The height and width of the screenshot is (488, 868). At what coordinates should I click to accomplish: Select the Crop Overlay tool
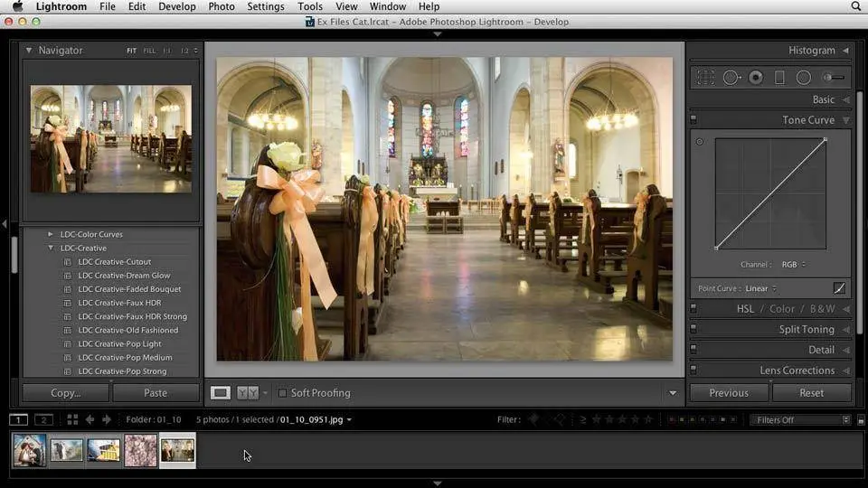click(705, 78)
